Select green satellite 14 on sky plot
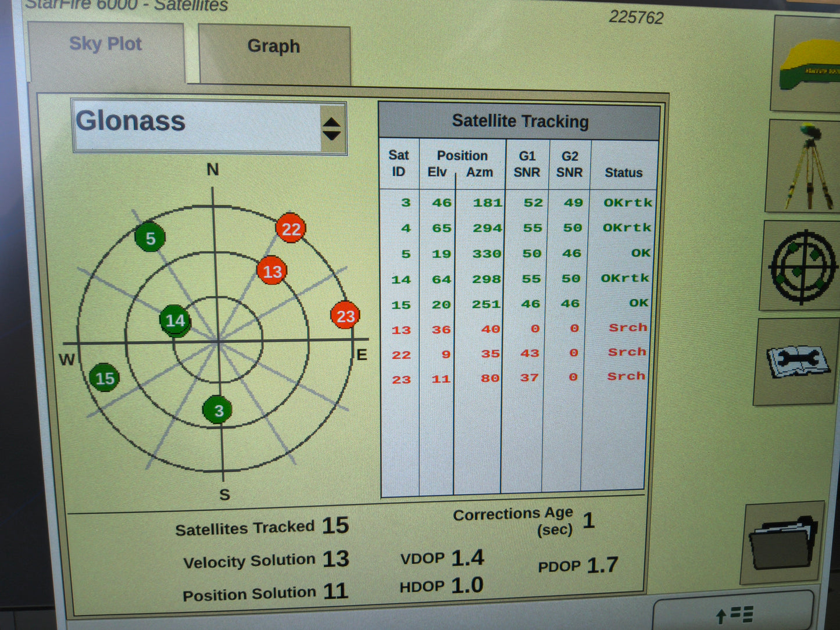Viewport: 840px width, 630px height. point(175,320)
